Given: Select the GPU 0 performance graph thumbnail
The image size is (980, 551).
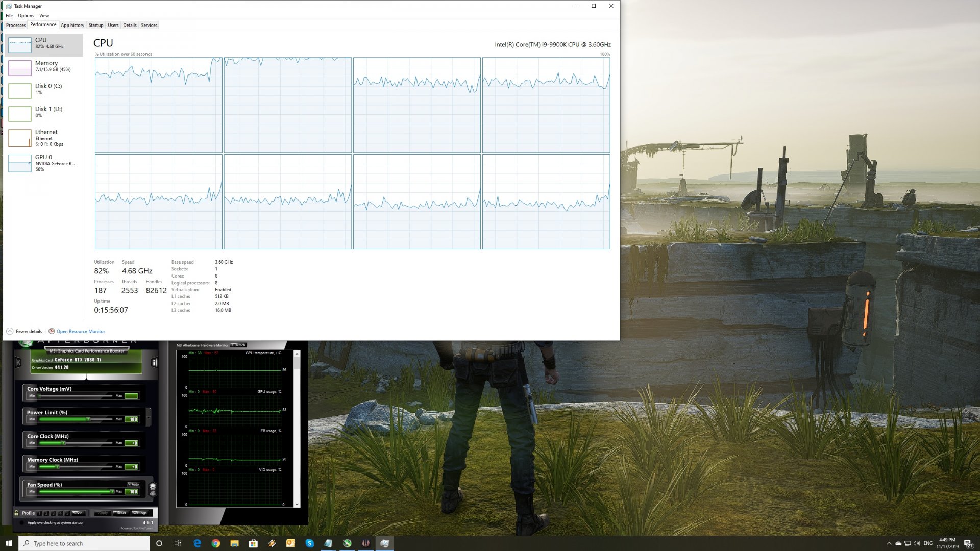Looking at the screenshot, I should [20, 163].
